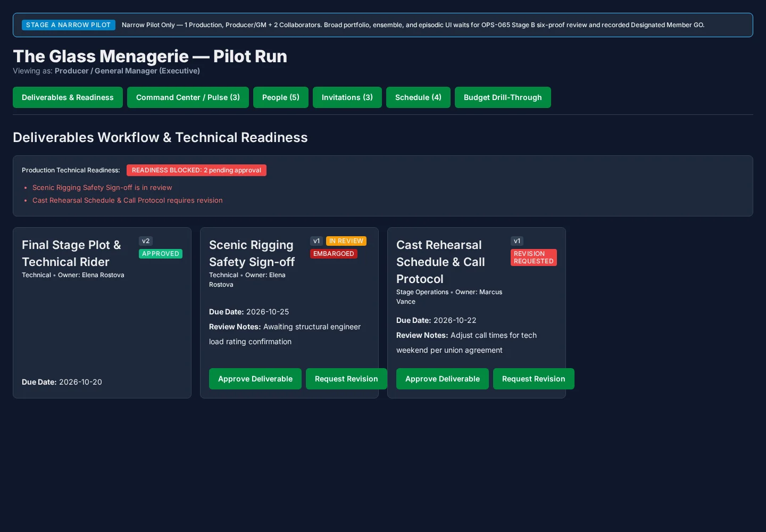The height and width of the screenshot is (532, 766).
Task: Click 'Awaiting structural engineer load rating confirmation' note
Action: (285, 334)
